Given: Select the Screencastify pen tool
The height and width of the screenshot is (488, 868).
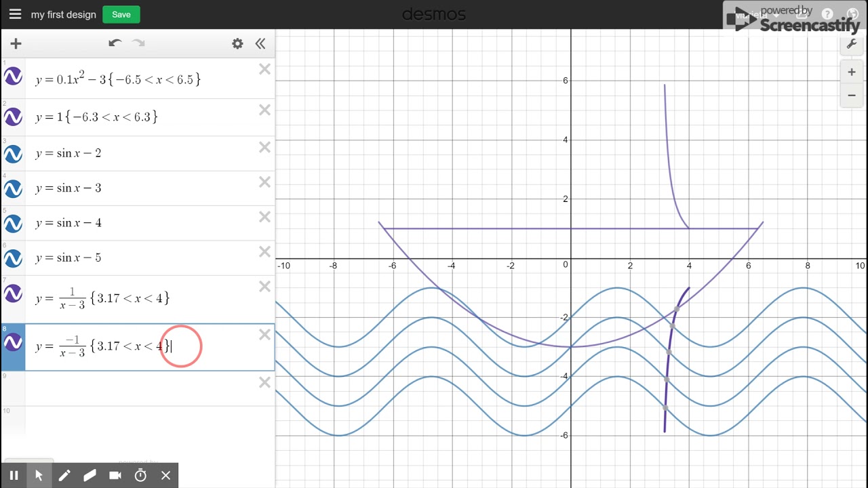Looking at the screenshot, I should (64, 476).
